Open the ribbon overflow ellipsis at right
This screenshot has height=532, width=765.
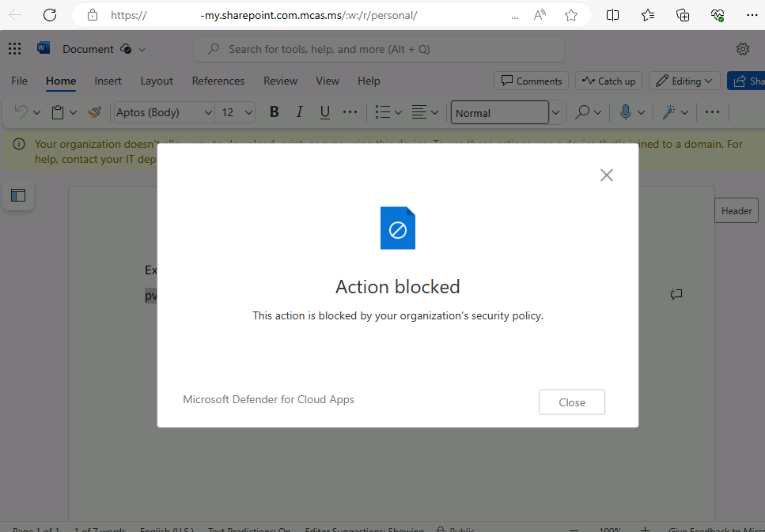click(712, 112)
